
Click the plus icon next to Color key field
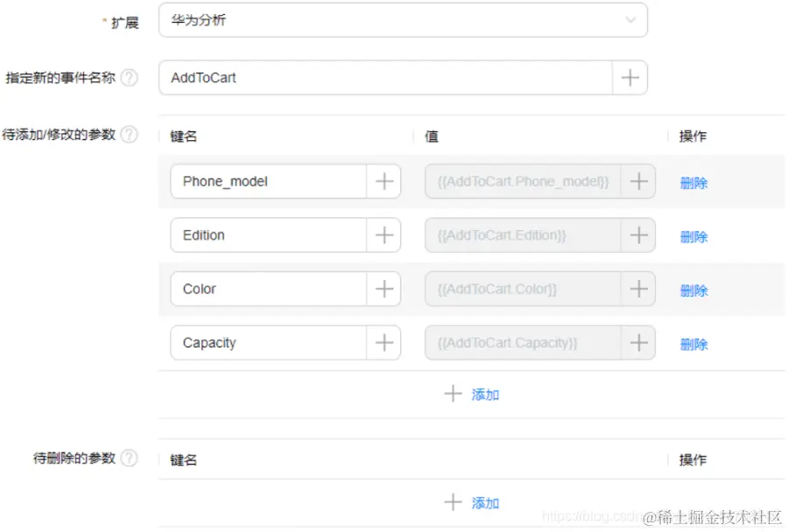383,289
